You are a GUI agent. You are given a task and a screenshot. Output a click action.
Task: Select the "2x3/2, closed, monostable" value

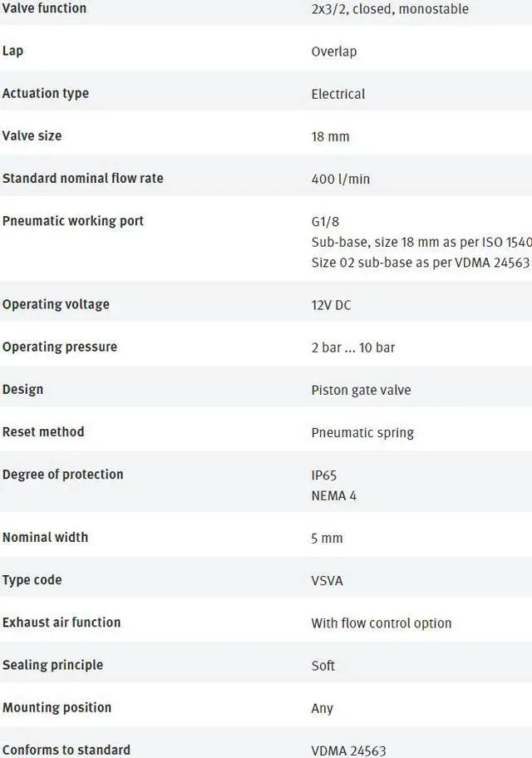(x=390, y=9)
